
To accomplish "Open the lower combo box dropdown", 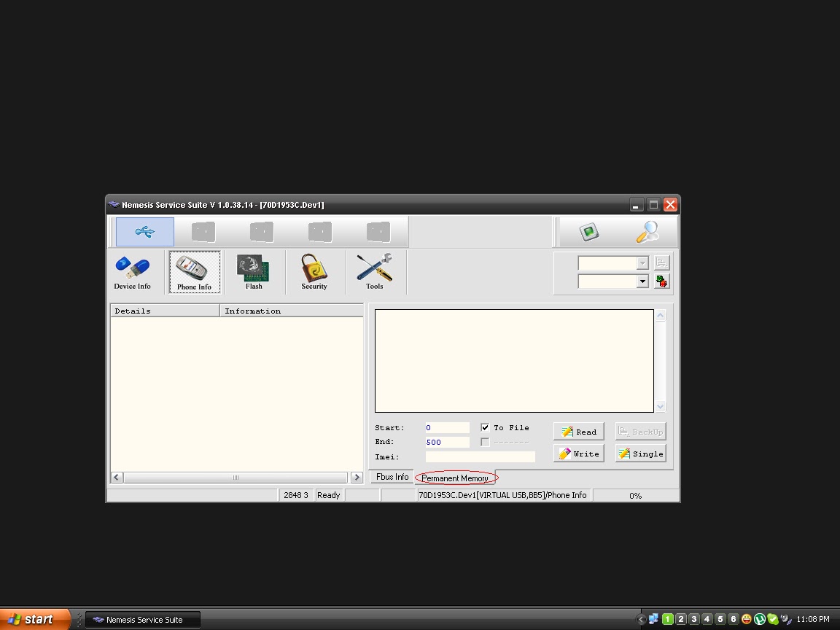I will pyautogui.click(x=642, y=281).
